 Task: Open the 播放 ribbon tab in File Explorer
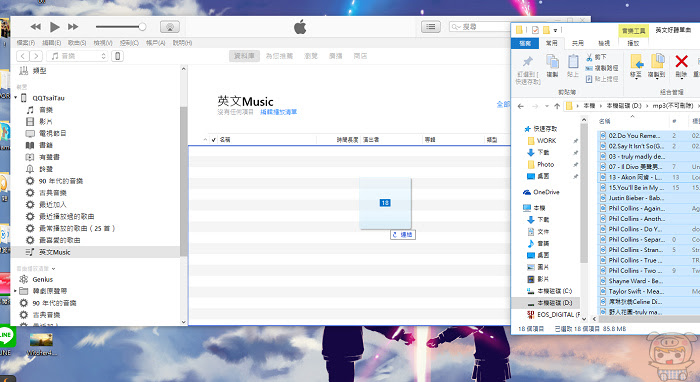[x=633, y=43]
